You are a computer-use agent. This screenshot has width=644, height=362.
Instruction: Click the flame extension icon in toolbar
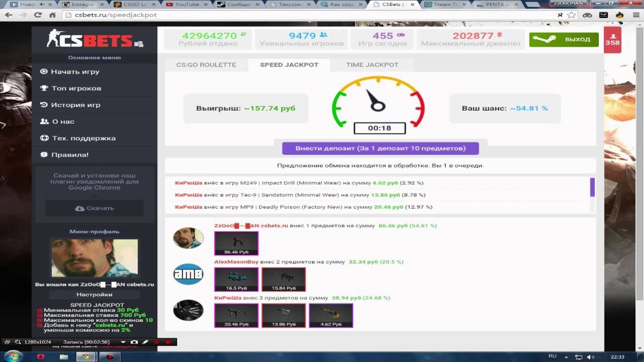(620, 15)
